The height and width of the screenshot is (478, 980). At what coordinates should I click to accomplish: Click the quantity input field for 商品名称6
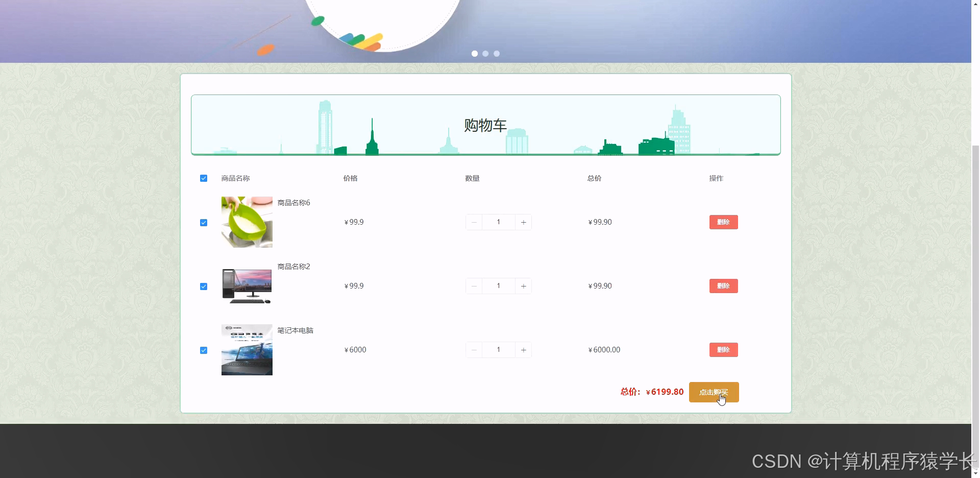coord(498,222)
